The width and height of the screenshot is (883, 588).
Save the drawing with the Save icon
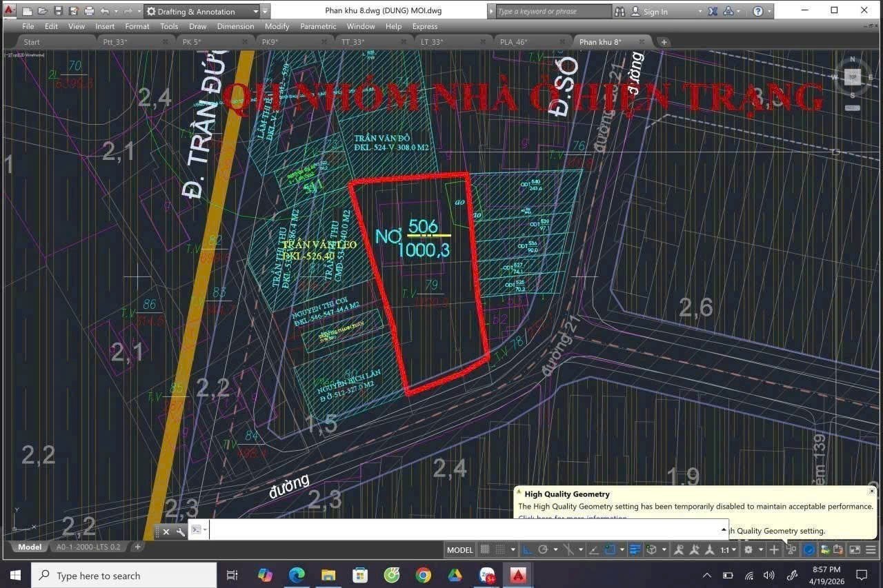(x=58, y=11)
